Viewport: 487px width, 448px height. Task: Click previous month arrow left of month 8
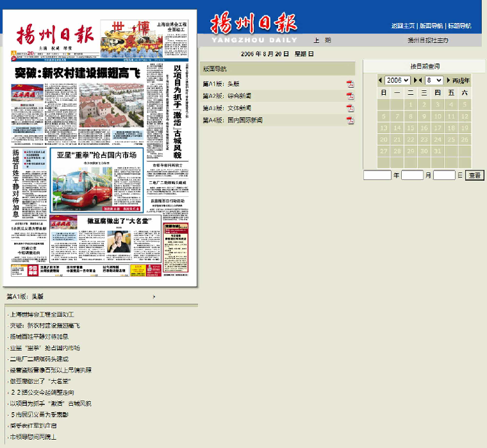tap(420, 81)
